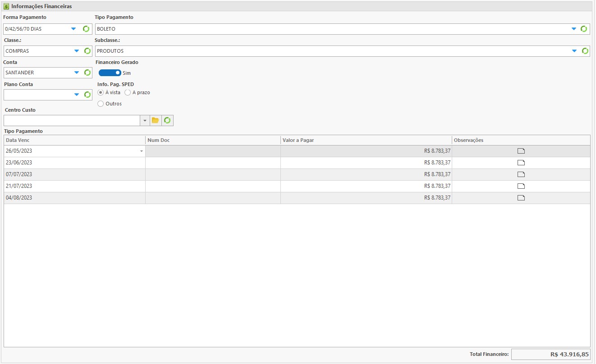Refresh the Conta SANTANDER list
Screen dimensions: 596x364
coord(87,73)
